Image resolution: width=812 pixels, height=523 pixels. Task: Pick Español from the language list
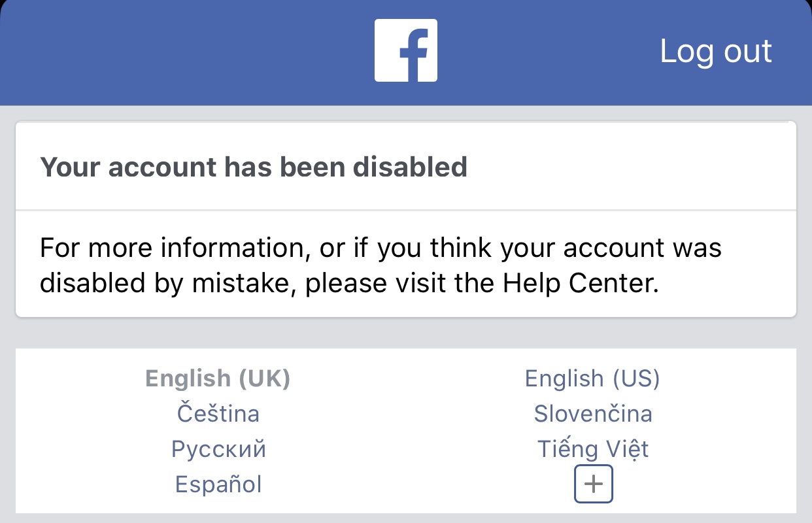[218, 484]
